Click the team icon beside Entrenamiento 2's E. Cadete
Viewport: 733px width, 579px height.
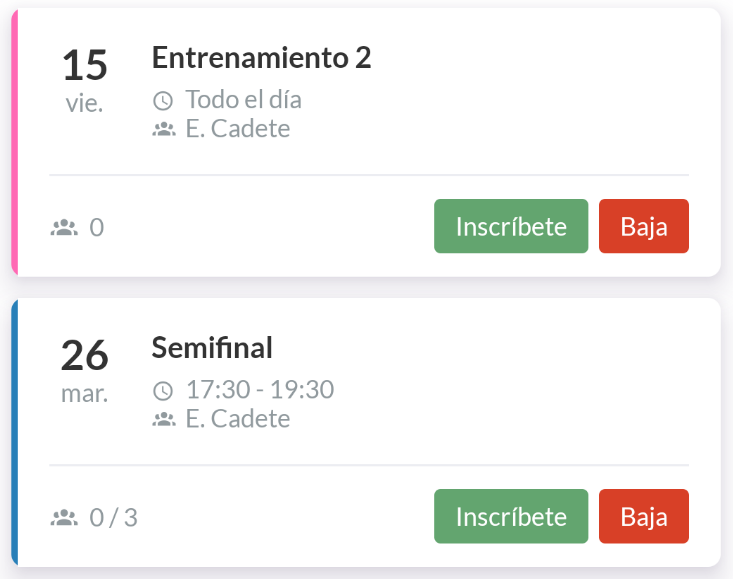(163, 129)
